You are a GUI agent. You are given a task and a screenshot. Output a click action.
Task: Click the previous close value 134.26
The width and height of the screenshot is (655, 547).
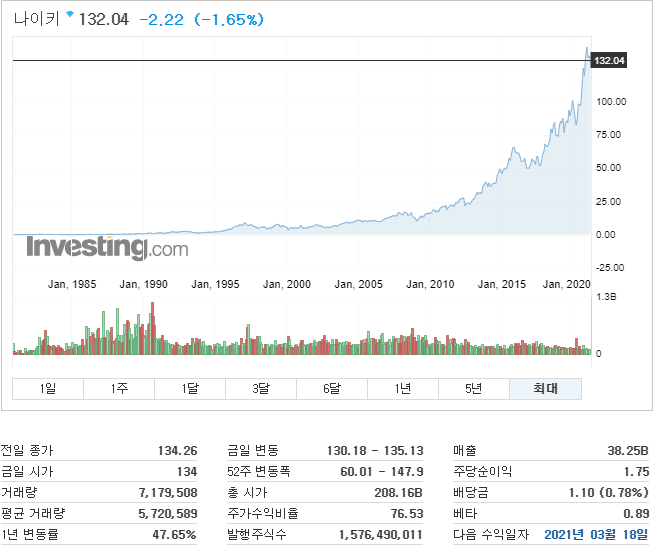click(178, 450)
